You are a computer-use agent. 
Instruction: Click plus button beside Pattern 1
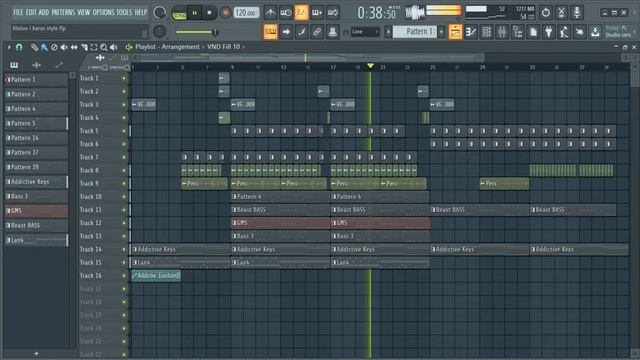(441, 32)
